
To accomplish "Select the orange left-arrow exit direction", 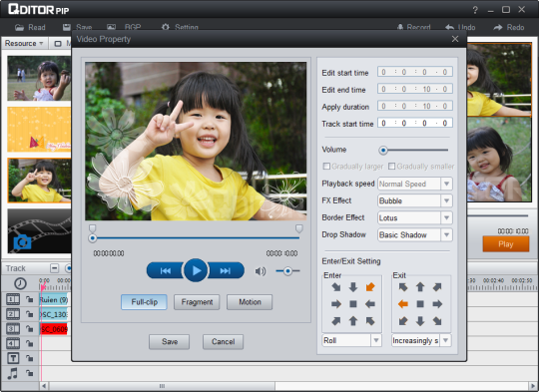I will [403, 304].
